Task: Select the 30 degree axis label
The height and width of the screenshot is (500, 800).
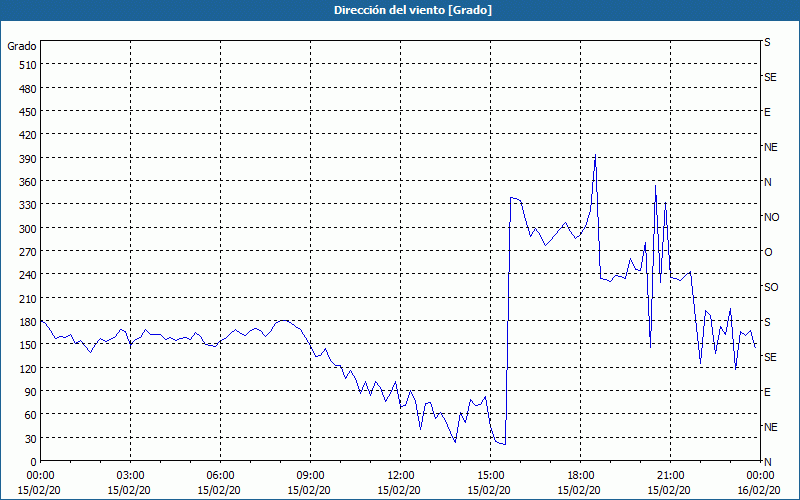Action: tap(31, 439)
